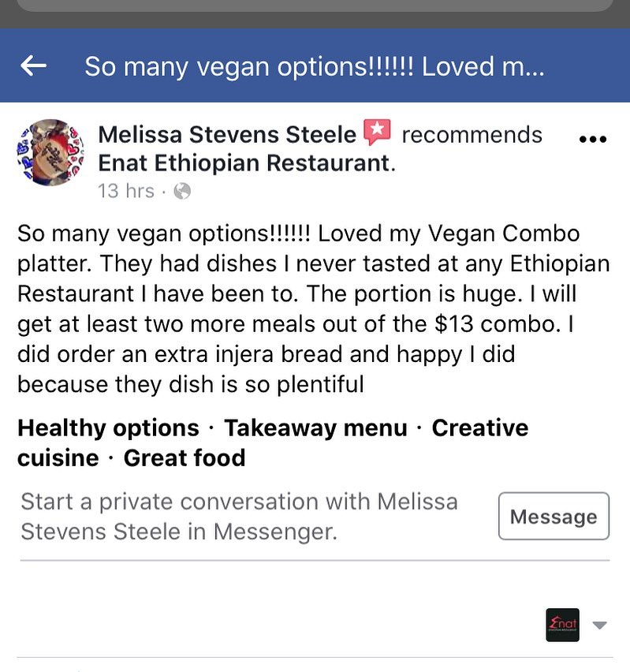Screen dimensions: 630x672
Task: Open Melissa Stevens Steele's profile picture
Action: tap(50, 152)
